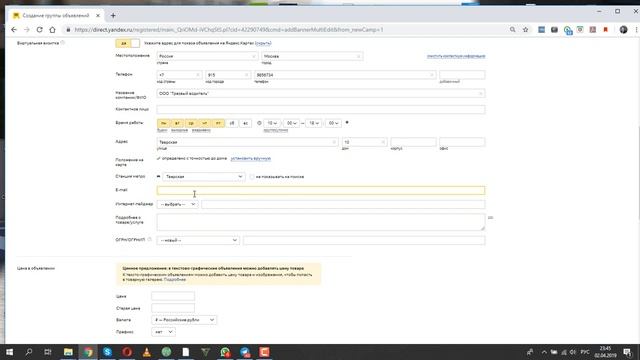Click the company name input field

click(x=321, y=93)
